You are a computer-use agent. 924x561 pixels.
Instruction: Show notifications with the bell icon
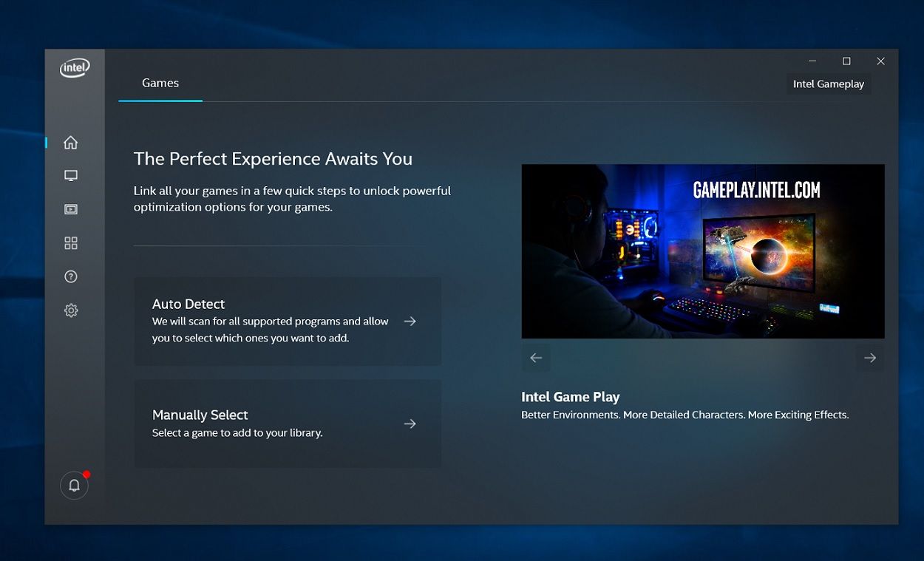pyautogui.click(x=74, y=486)
